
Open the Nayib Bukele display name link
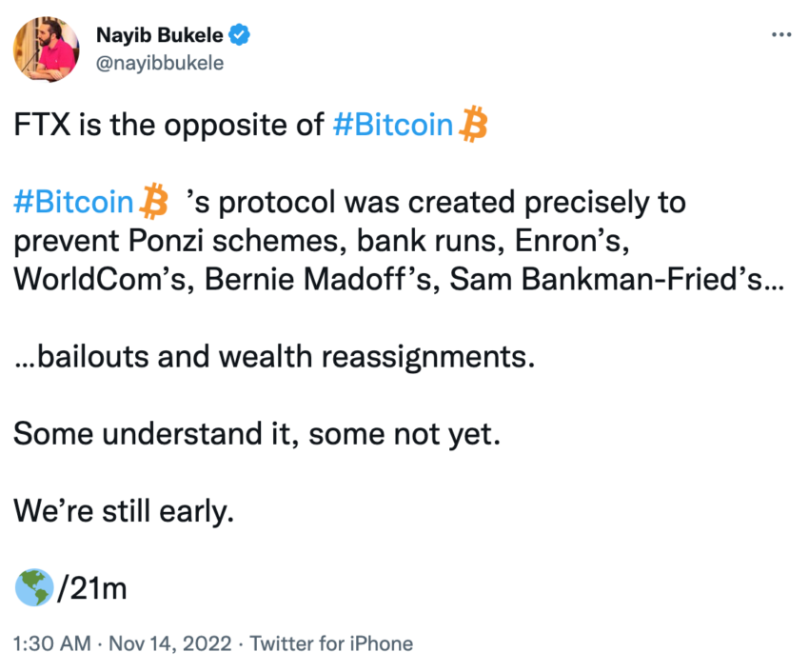(160, 36)
